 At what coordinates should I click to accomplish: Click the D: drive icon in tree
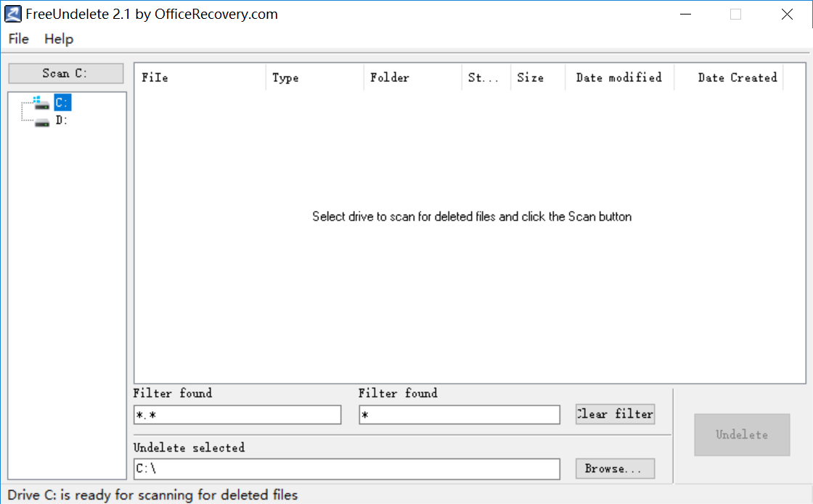click(42, 121)
